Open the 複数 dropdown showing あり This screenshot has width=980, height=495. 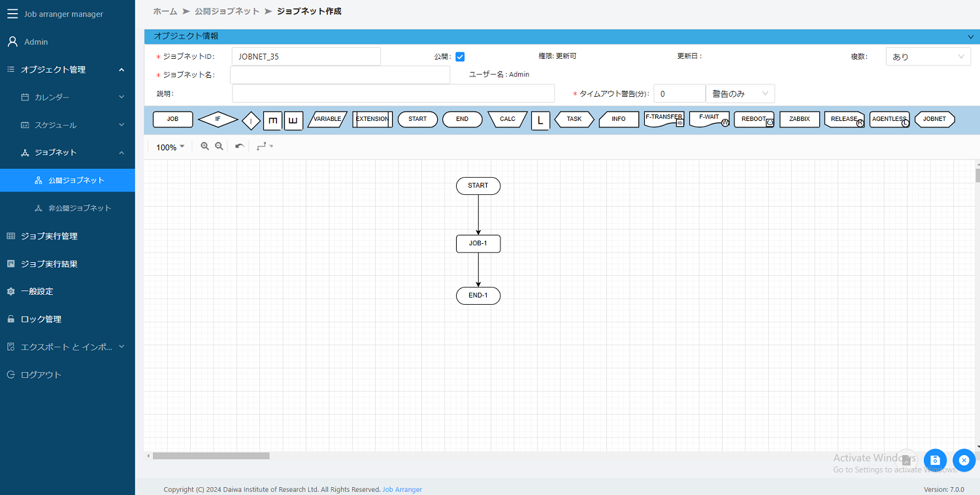point(928,56)
